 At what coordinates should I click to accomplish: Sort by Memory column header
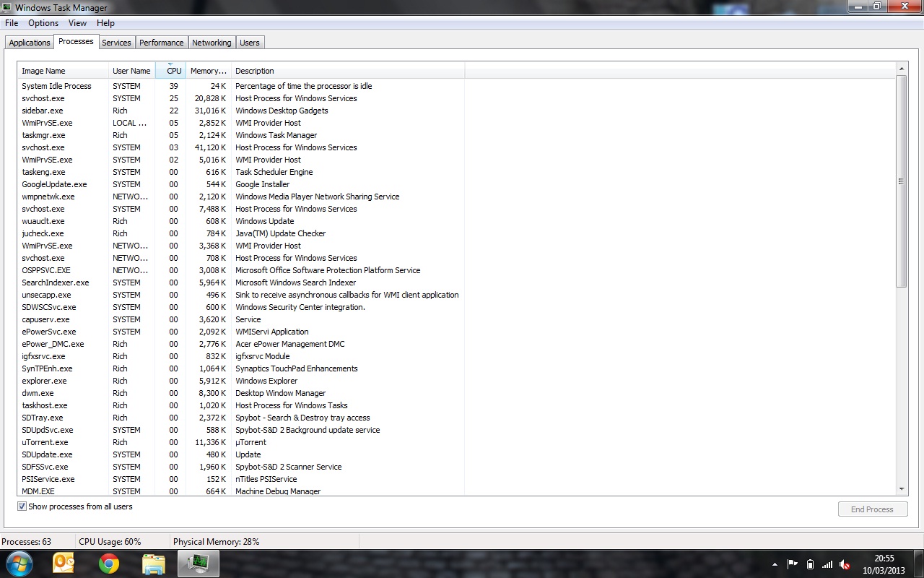coord(209,71)
